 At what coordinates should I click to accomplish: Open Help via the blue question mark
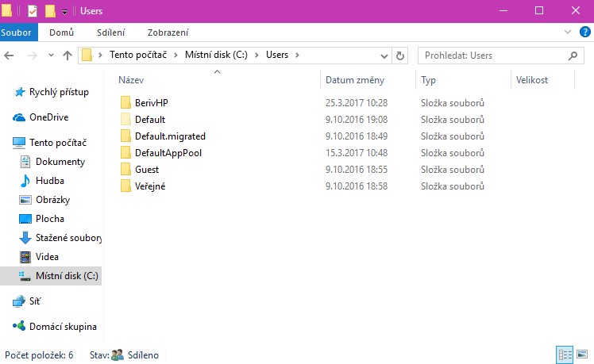click(585, 32)
